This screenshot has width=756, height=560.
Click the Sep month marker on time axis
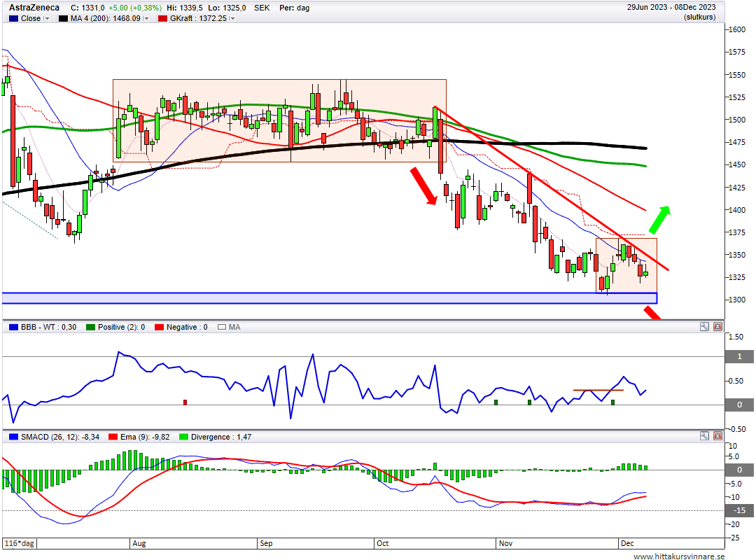(266, 543)
